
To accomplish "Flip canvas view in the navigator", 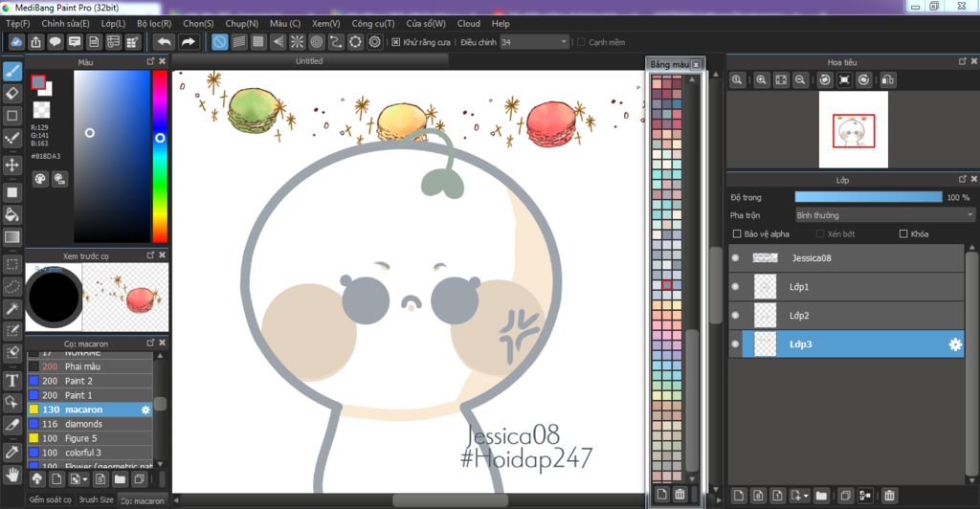I will (887, 80).
